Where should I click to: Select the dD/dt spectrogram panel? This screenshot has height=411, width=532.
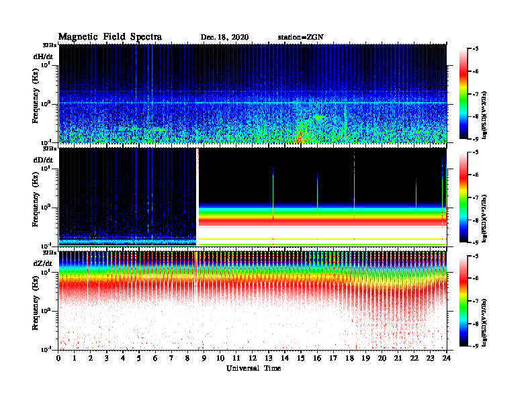pos(253,197)
